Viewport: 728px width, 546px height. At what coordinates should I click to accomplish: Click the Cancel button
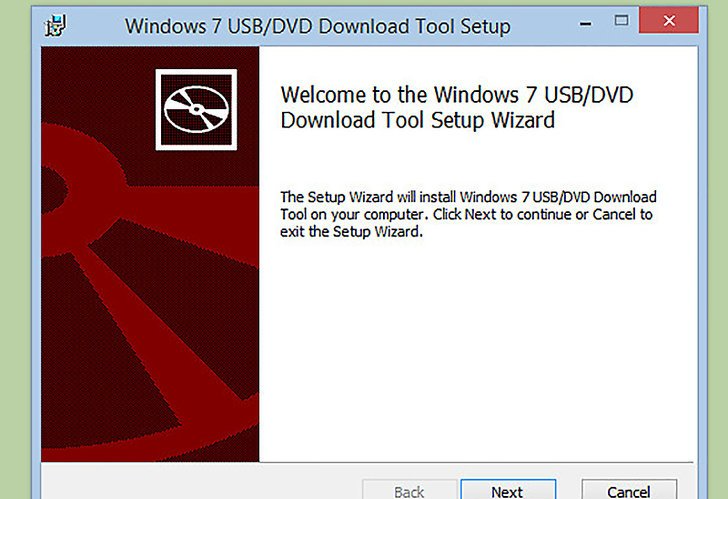tap(629, 489)
